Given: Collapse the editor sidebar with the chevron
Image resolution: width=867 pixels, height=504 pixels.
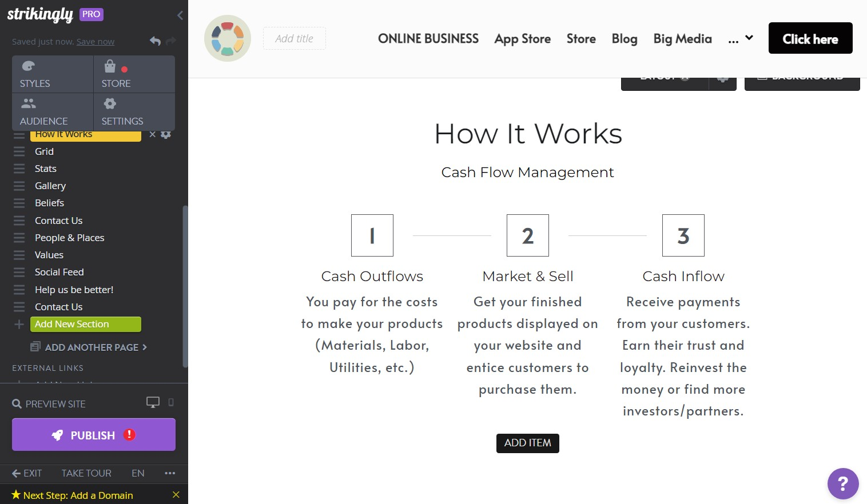Looking at the screenshot, I should click(180, 15).
